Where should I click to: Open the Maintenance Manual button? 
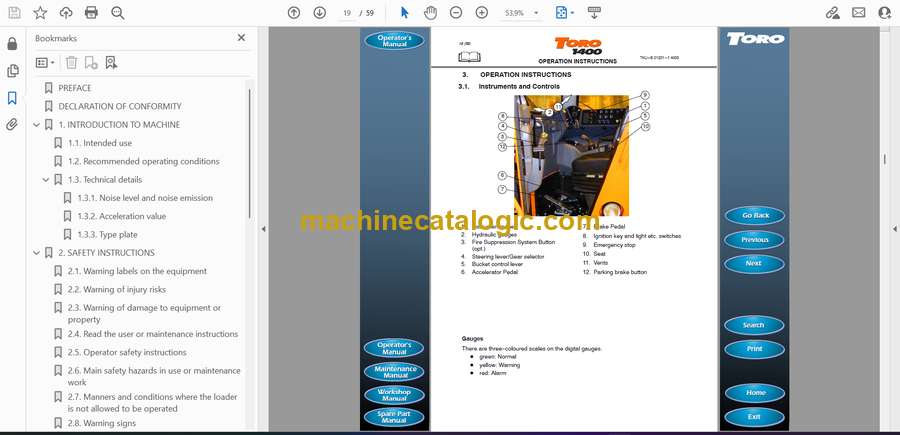tap(394, 371)
